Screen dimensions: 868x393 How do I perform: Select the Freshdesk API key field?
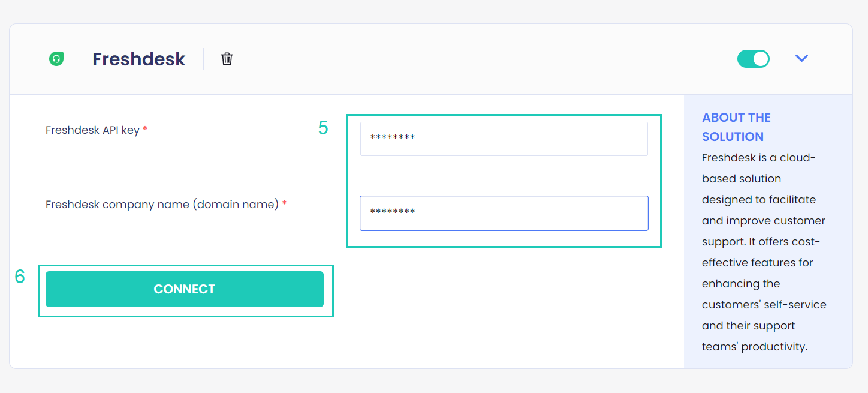point(504,139)
